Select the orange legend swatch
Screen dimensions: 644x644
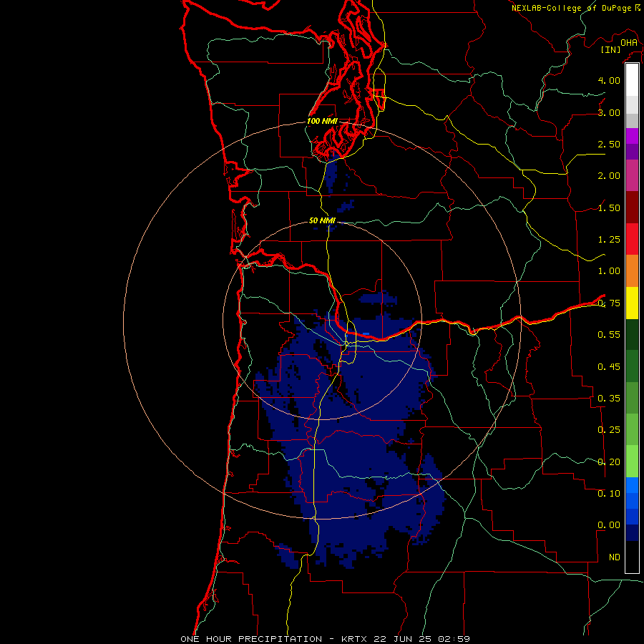click(632, 271)
